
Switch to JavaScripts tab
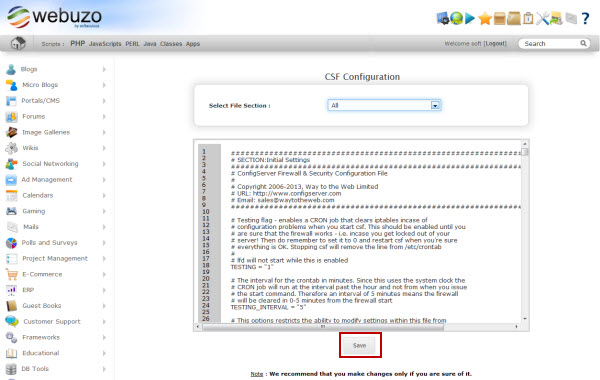(x=105, y=44)
